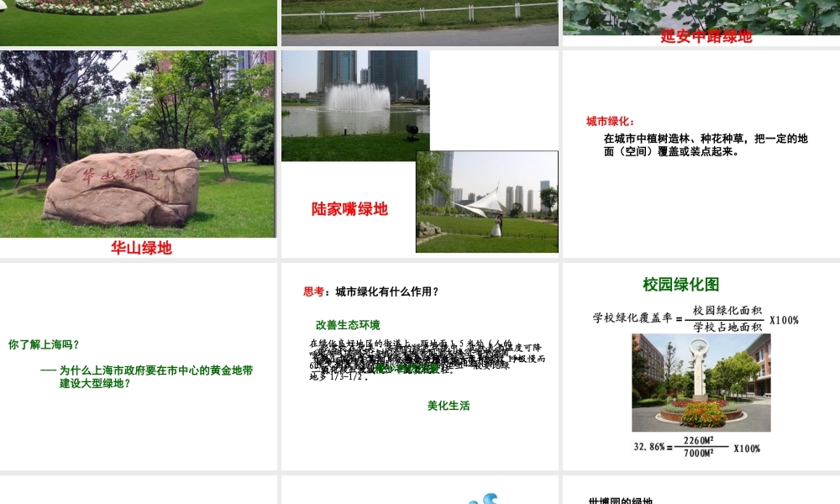Click the formula label 学校绿化覆盖率
Viewport: 840px width, 504px height.
(633, 318)
